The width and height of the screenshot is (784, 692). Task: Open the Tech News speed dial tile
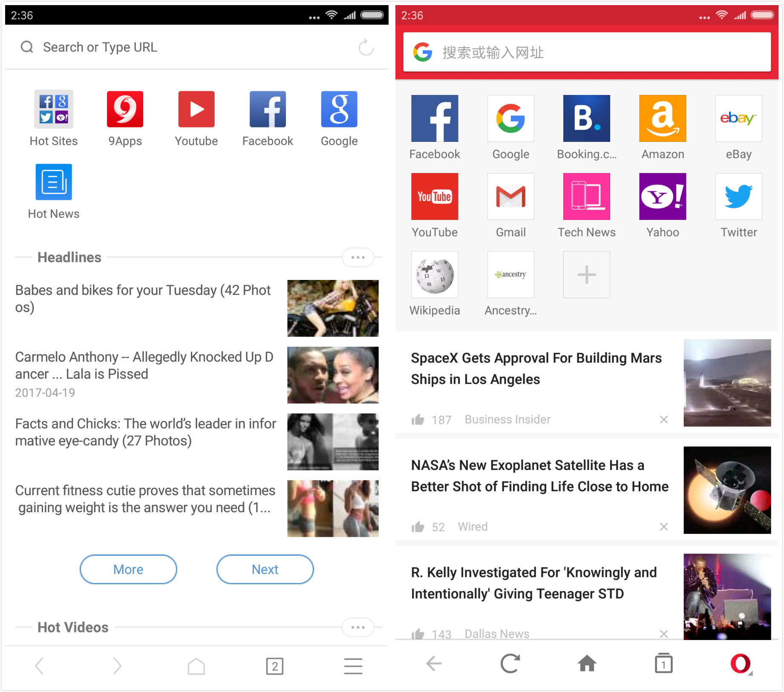click(x=586, y=196)
